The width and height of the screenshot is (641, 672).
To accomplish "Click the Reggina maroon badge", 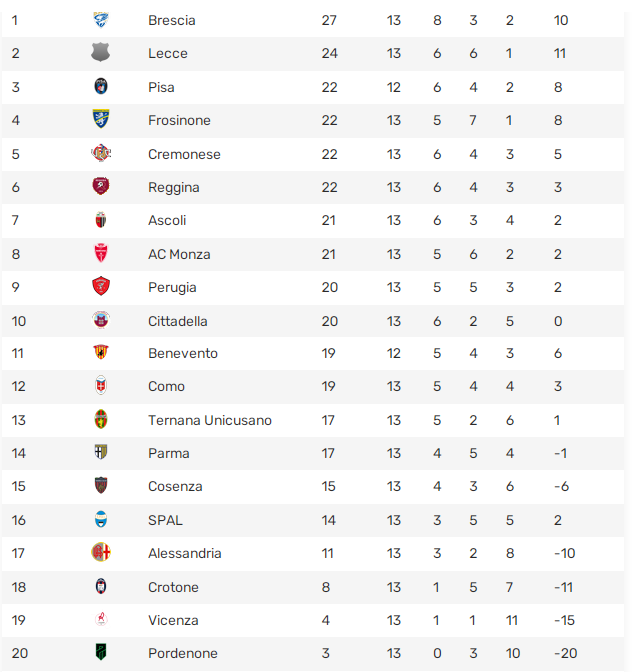I will pyautogui.click(x=101, y=186).
